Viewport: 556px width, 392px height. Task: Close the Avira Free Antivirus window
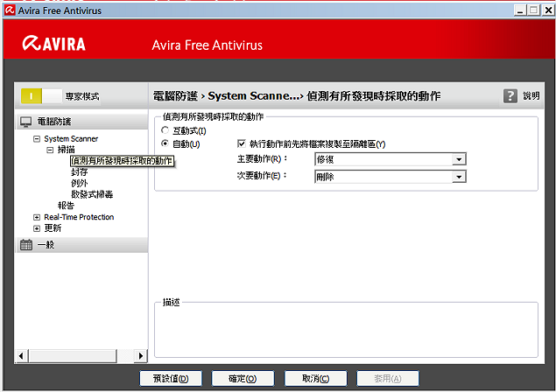pyautogui.click(x=548, y=10)
